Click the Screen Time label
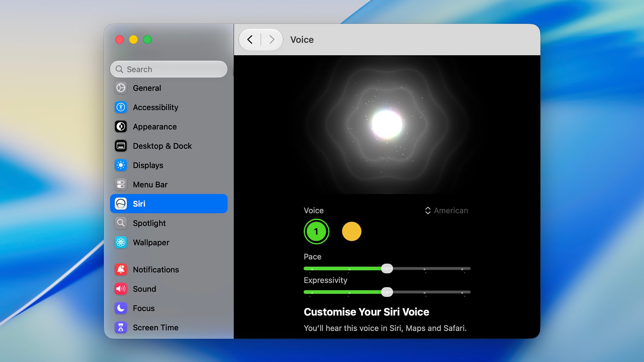The height and width of the screenshot is (362, 644). click(156, 328)
